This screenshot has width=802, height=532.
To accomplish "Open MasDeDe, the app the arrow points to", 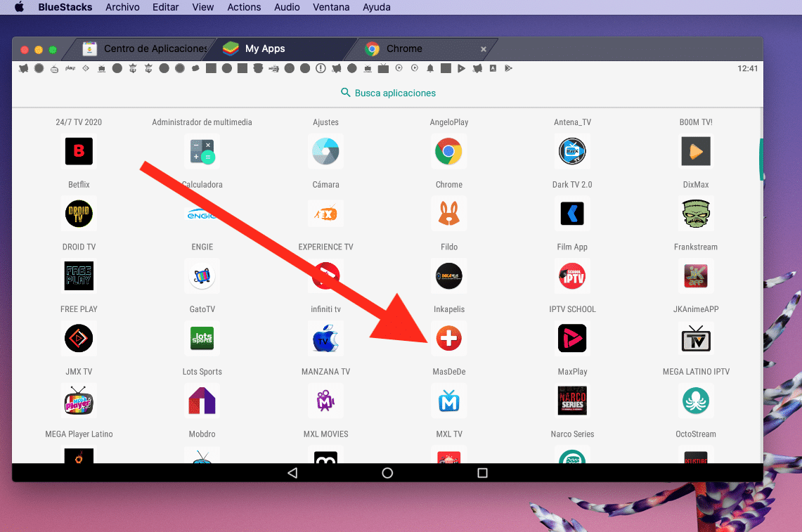I will point(448,339).
